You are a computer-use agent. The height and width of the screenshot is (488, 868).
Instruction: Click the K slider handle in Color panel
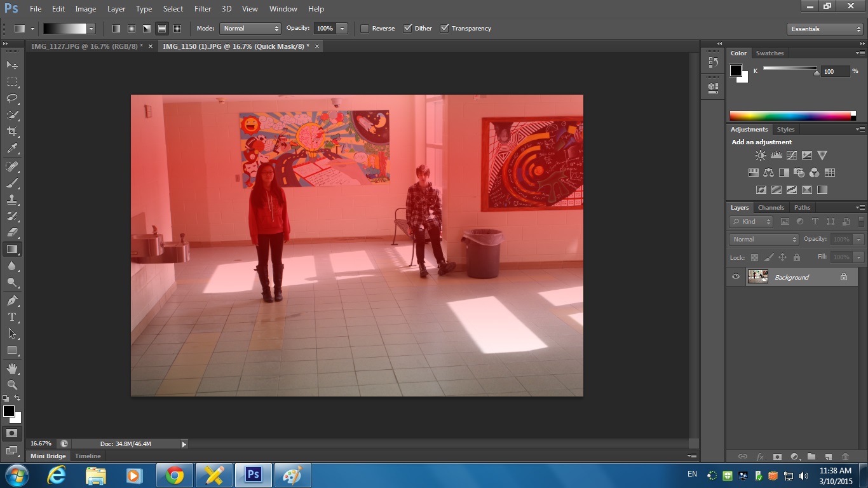817,73
